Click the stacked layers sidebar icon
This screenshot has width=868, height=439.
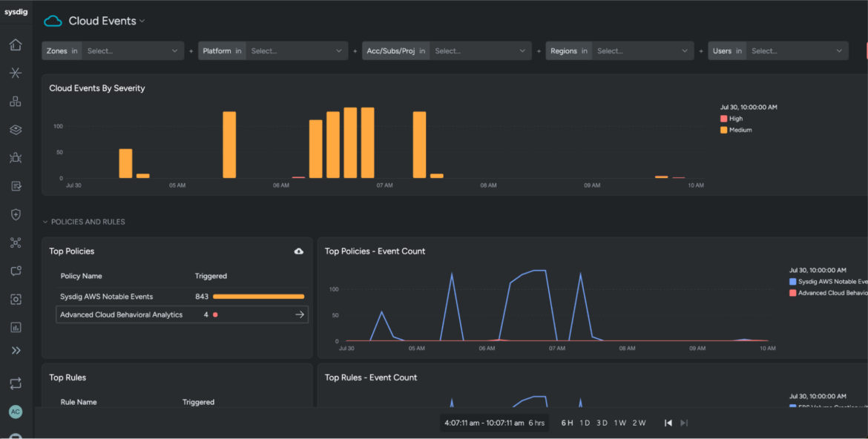pyautogui.click(x=16, y=130)
